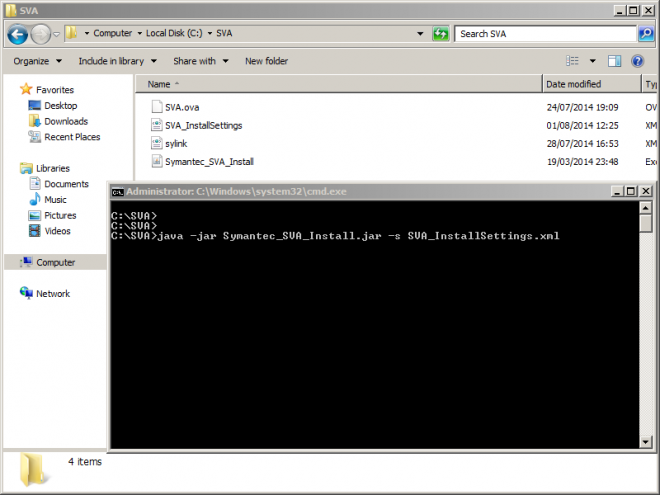Change the view with the views icon
This screenshot has width=660, height=495.
(x=572, y=61)
